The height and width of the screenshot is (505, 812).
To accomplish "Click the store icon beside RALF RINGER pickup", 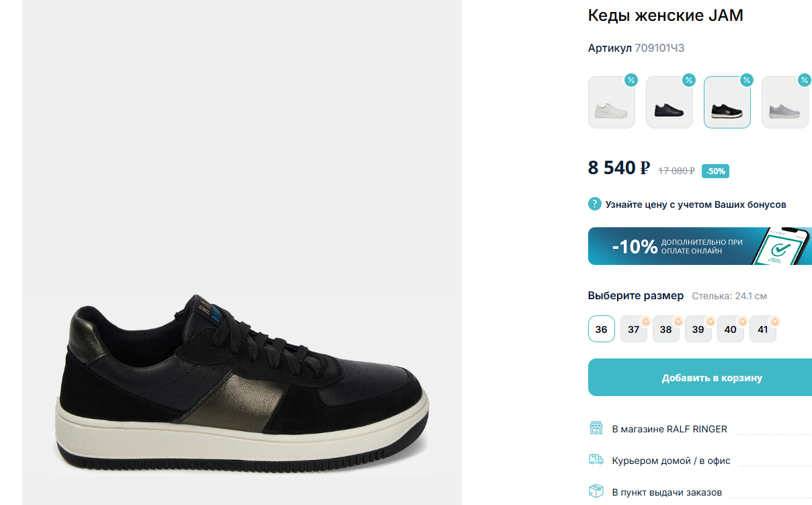I will pos(596,428).
